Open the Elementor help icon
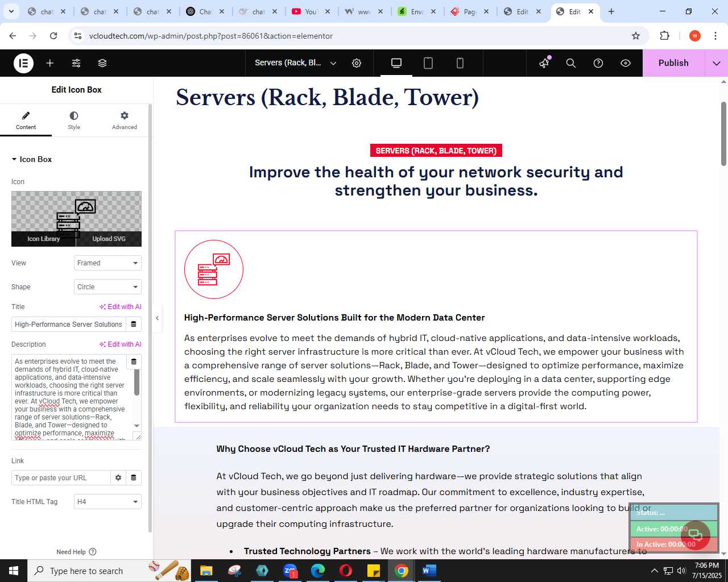 coord(598,63)
